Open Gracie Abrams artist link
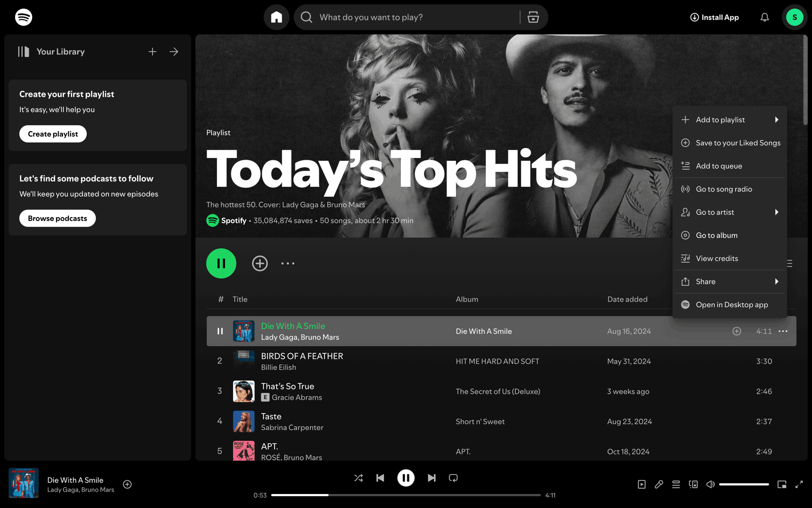This screenshot has height=508, width=812. coord(297,398)
